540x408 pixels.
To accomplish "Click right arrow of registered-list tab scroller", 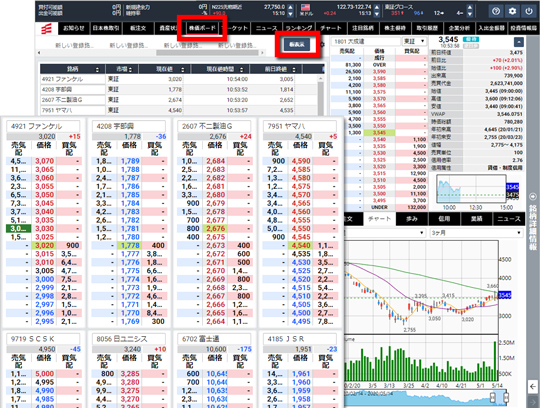I will [x=262, y=53].
